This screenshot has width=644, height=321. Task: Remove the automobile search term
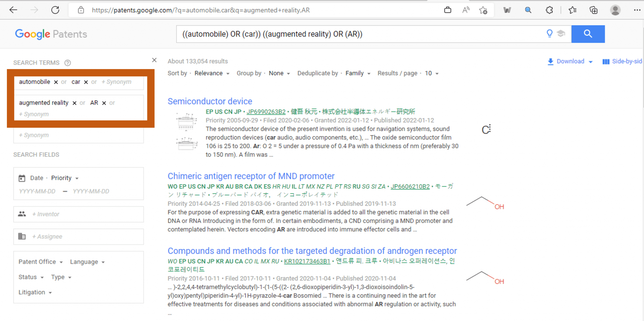pyautogui.click(x=56, y=82)
